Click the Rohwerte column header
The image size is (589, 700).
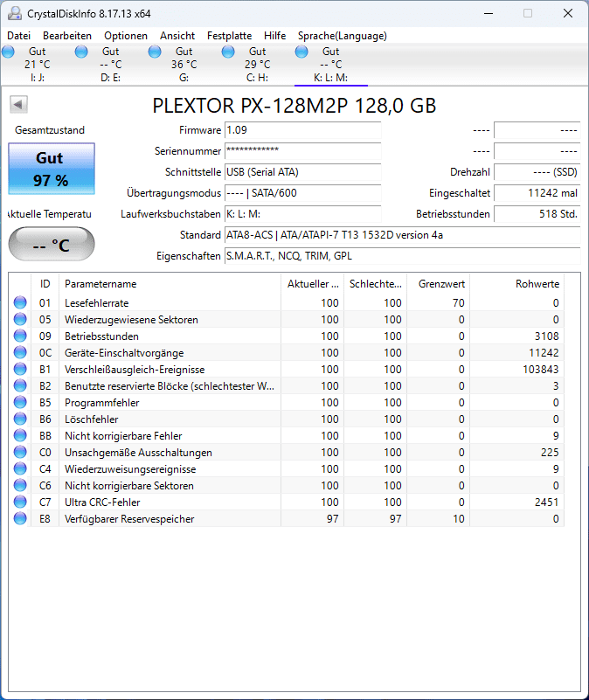pos(517,284)
